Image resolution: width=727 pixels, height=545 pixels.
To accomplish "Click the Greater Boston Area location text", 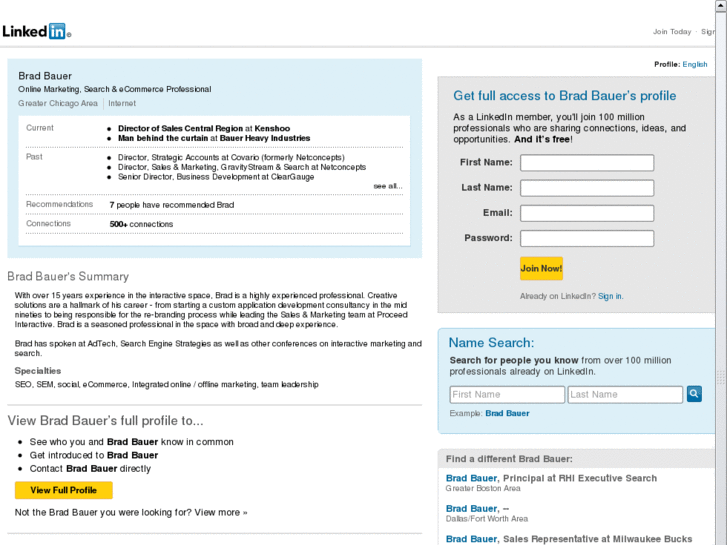I will tap(483, 488).
